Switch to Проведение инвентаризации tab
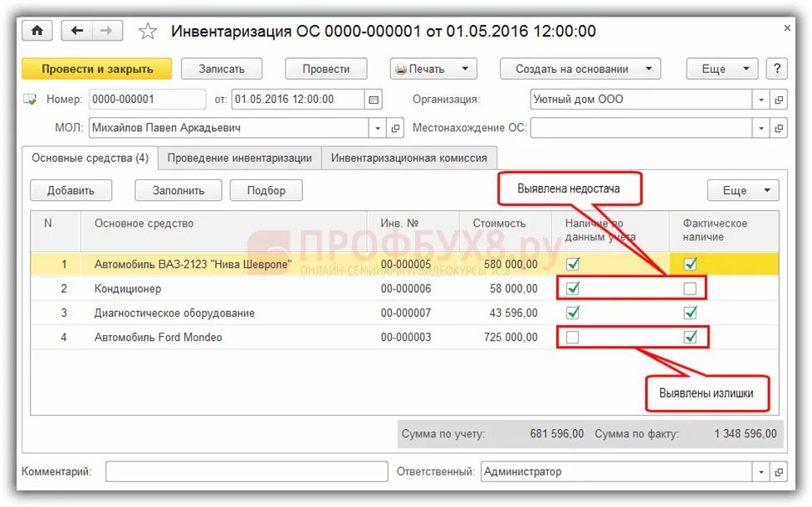The height and width of the screenshot is (507, 812). [x=239, y=158]
